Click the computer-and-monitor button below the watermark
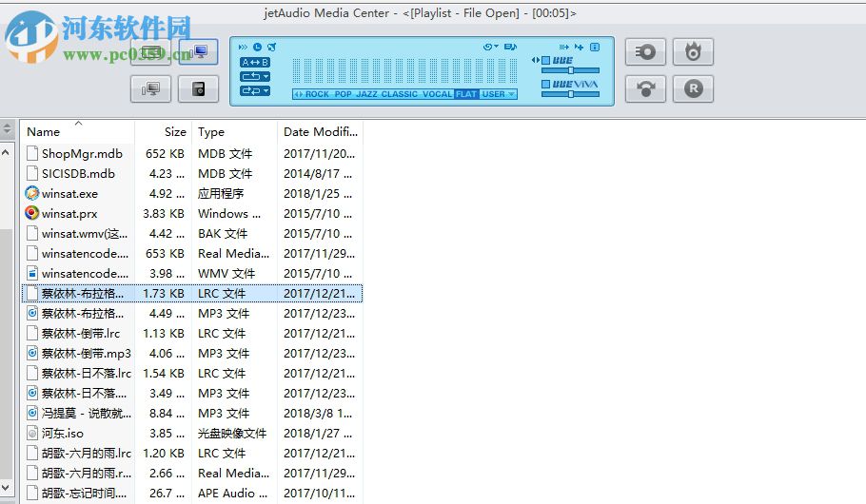Image resolution: width=866 pixels, height=504 pixels. click(x=150, y=88)
